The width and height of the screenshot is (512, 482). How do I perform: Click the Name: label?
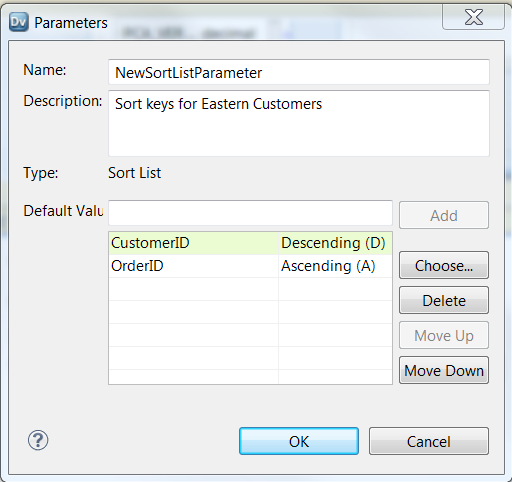[x=45, y=70]
